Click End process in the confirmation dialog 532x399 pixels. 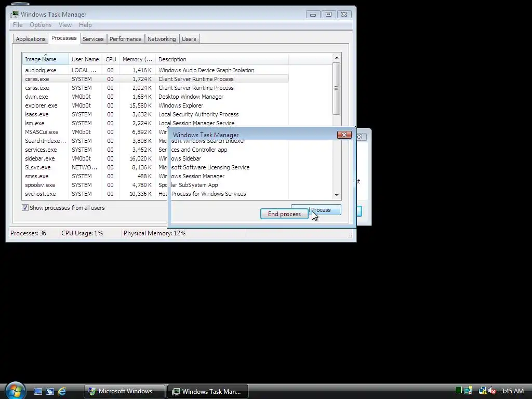(x=284, y=214)
